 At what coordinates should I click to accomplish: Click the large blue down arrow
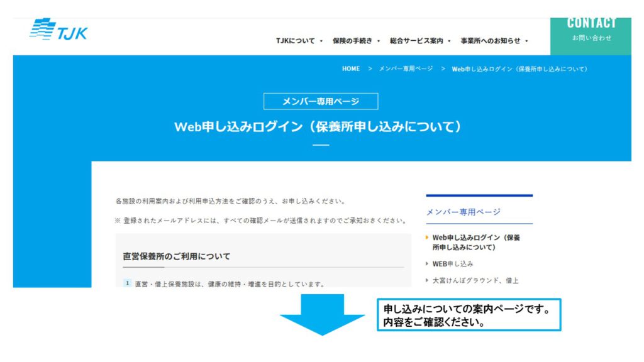(322, 314)
